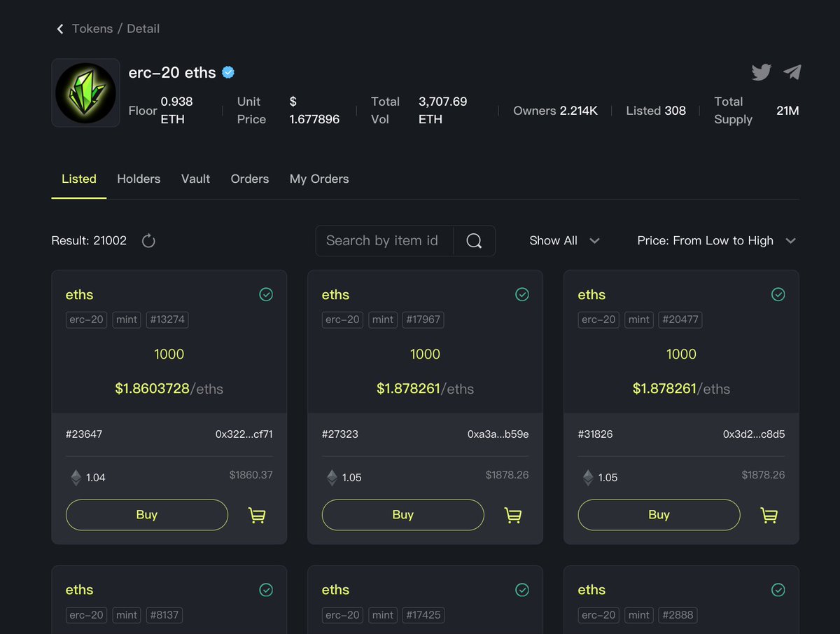Open the My Orders tab
840x634 pixels.
coord(319,179)
